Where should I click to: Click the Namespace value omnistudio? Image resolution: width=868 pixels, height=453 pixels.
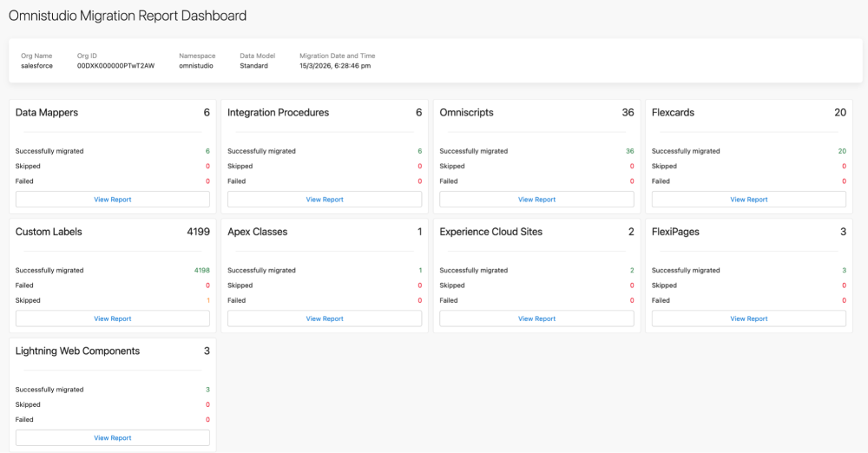tap(196, 65)
